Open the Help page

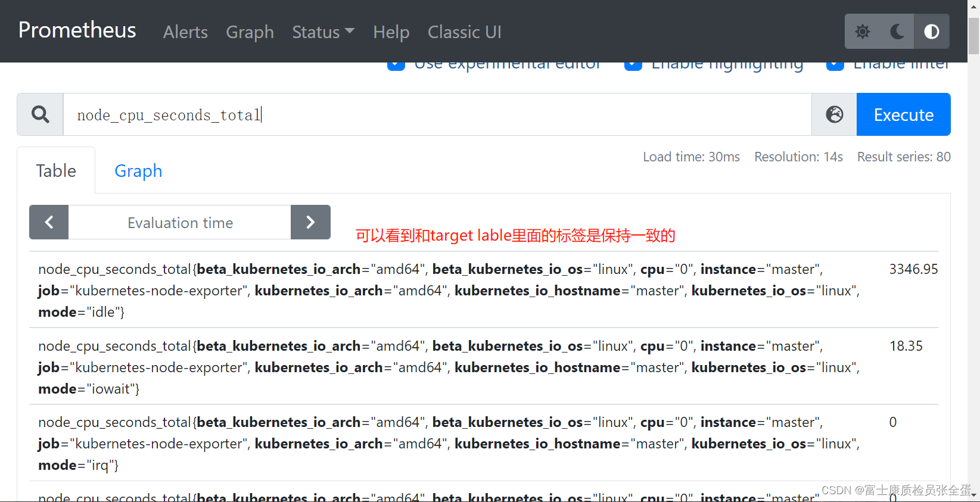coord(391,32)
